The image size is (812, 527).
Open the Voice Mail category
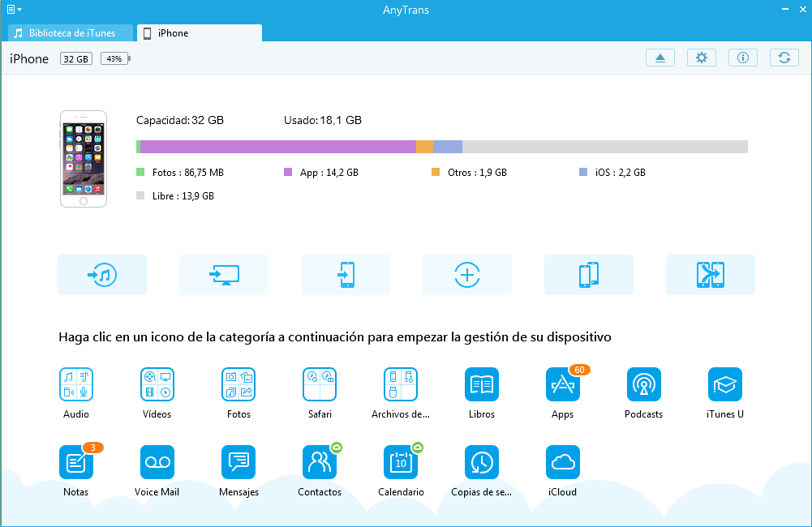click(157, 462)
